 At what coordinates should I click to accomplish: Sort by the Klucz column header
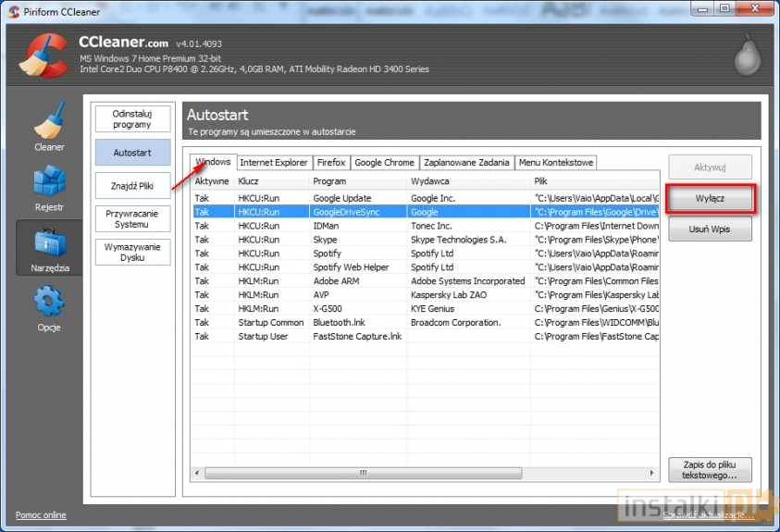point(272,181)
